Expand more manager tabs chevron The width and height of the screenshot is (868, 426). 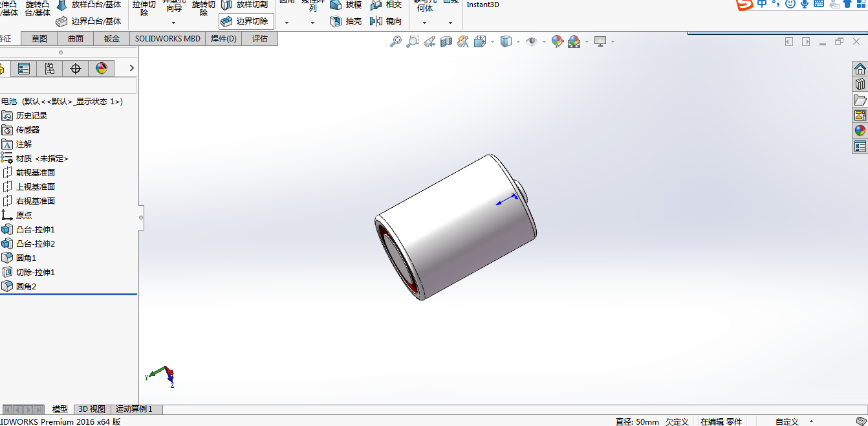pyautogui.click(x=131, y=68)
